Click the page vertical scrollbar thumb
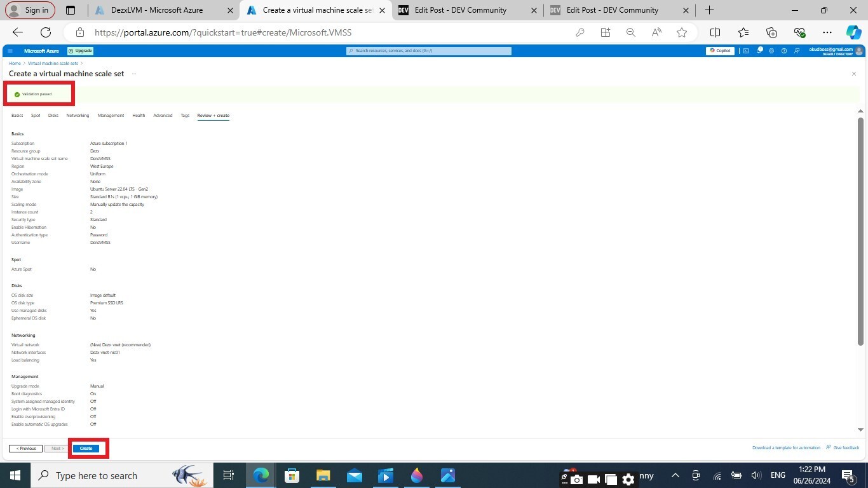868x488 pixels. (861, 231)
